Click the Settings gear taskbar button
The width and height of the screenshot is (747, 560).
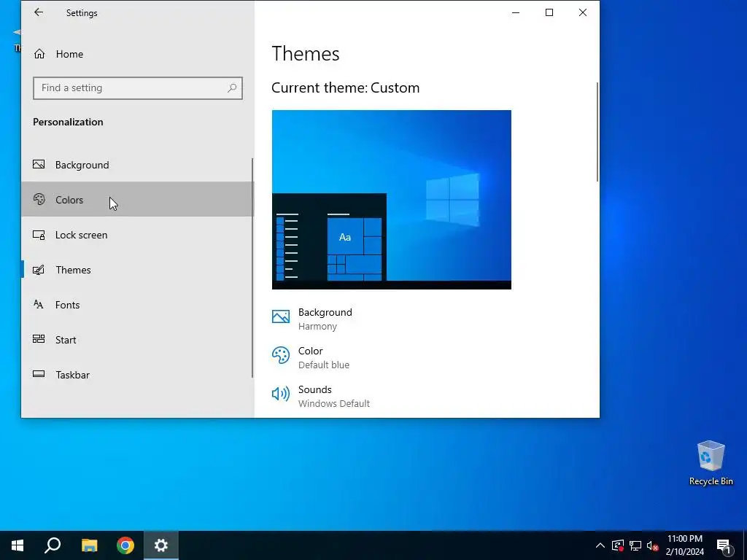pos(161,545)
